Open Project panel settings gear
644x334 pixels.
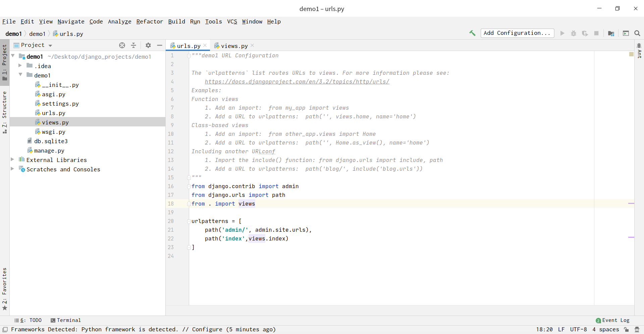click(x=148, y=45)
